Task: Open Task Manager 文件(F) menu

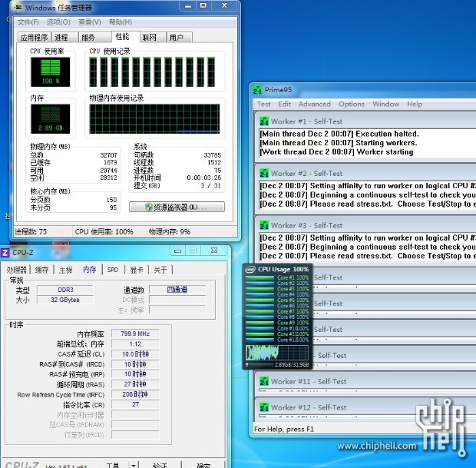Action: (x=28, y=22)
